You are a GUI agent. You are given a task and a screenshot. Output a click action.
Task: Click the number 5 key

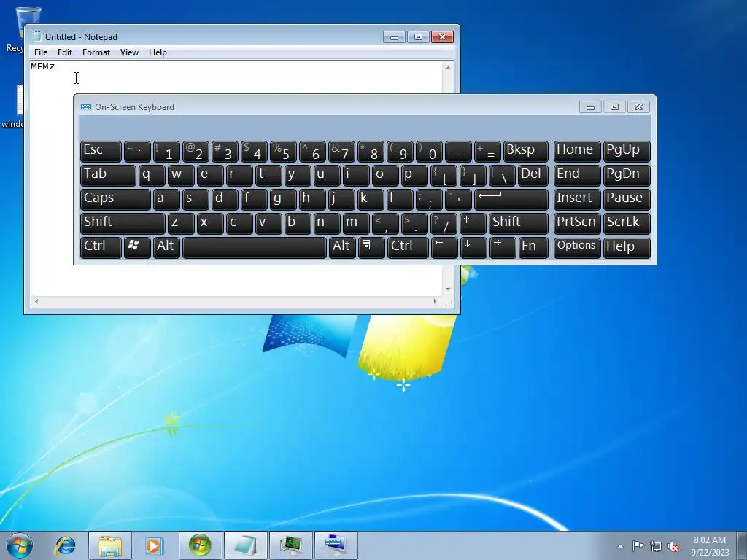pyautogui.click(x=283, y=151)
